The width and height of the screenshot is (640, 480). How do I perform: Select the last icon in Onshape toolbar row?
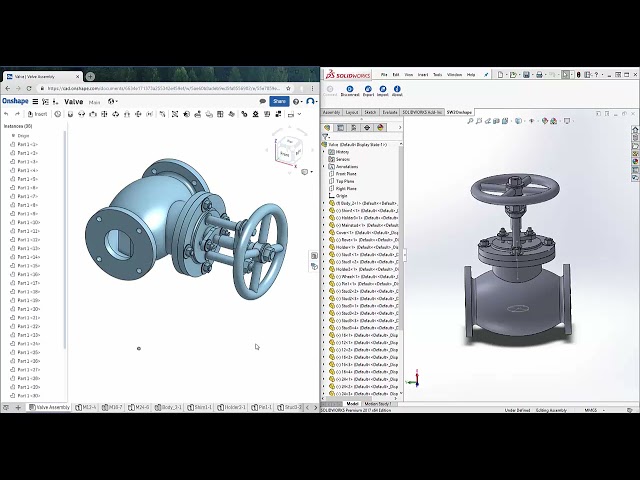pyautogui.click(x=291, y=114)
